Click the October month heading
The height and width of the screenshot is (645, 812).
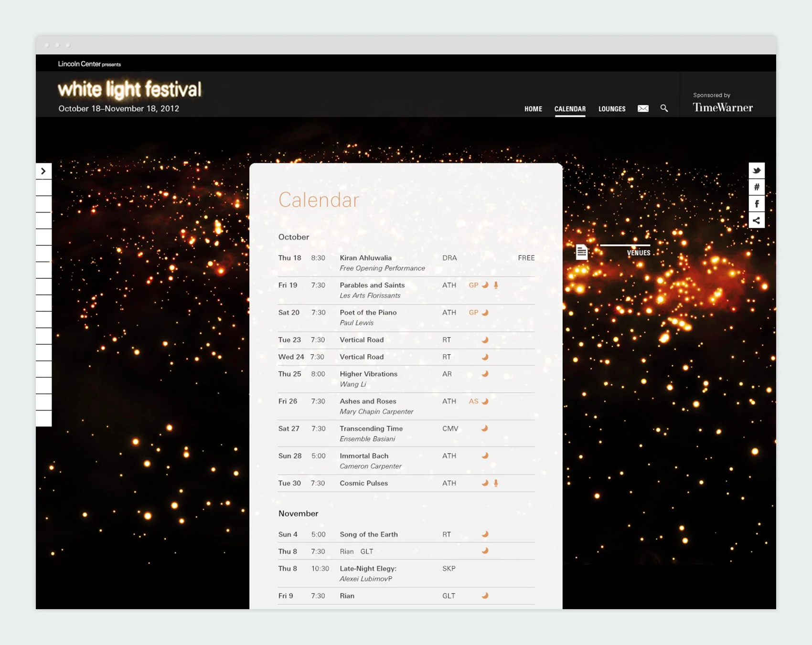click(x=294, y=237)
